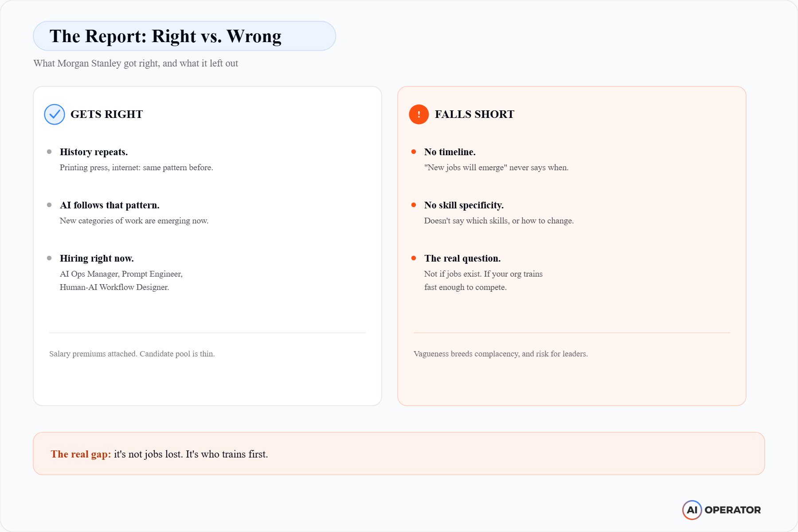Click the Morgan Stanley subtitle text
The image size is (798, 532).
[x=136, y=63]
